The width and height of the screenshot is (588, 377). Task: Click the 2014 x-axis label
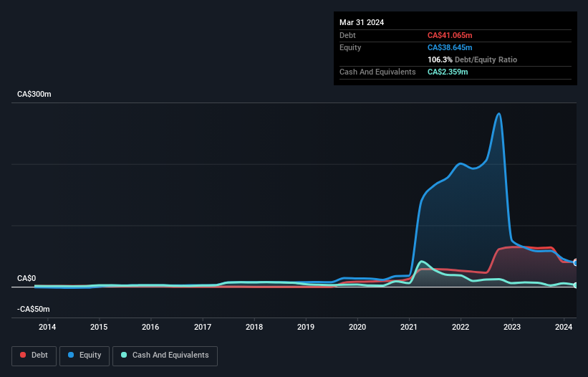click(47, 327)
